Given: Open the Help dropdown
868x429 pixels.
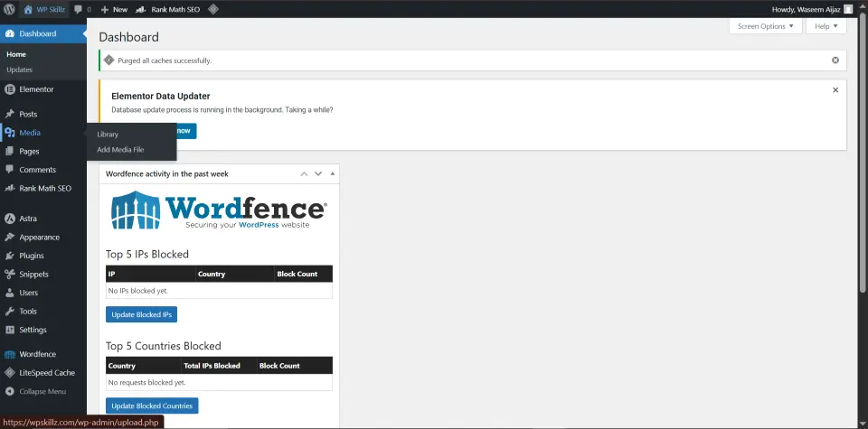Looking at the screenshot, I should [x=826, y=26].
